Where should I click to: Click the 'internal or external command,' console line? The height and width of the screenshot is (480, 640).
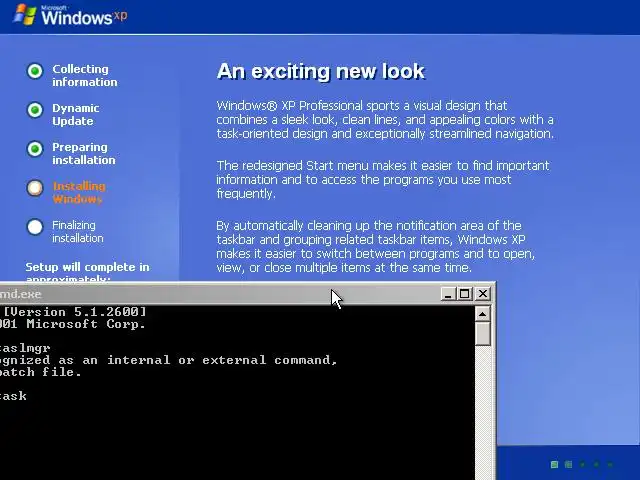[169, 360]
